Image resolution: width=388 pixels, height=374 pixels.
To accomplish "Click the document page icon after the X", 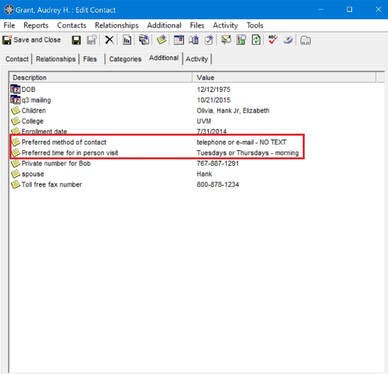I will 127,40.
